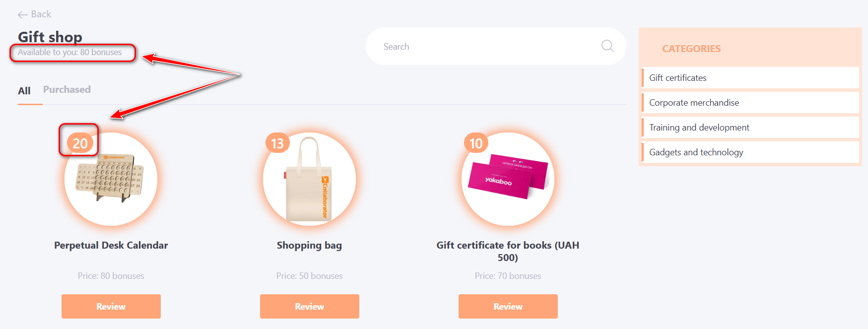Open the yakaboo gift certificate image
The image size is (868, 329).
(x=508, y=180)
